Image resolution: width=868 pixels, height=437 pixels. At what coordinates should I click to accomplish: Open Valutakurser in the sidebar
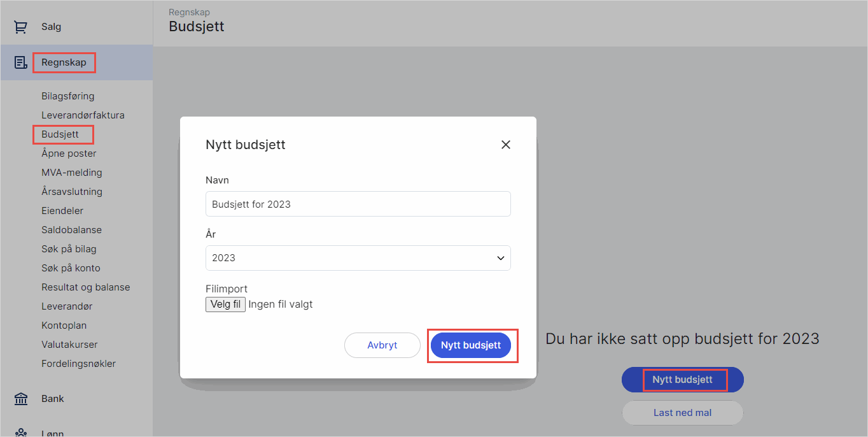click(69, 345)
